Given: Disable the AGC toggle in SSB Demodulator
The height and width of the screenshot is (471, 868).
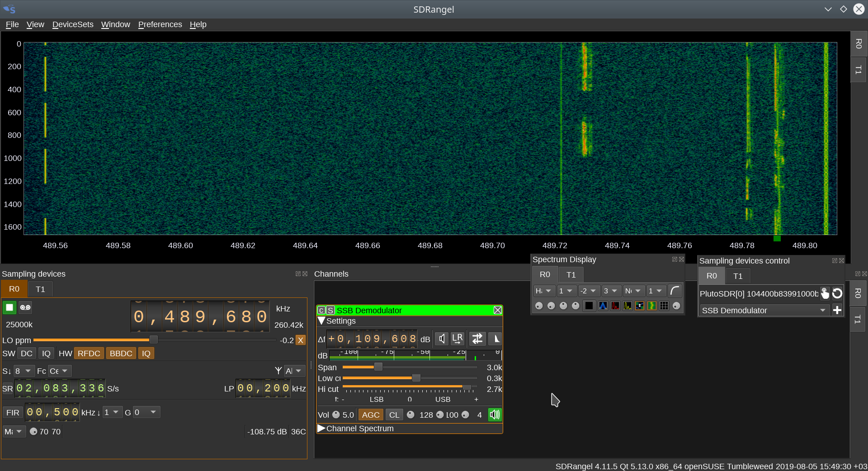Looking at the screenshot, I should coord(370,415).
